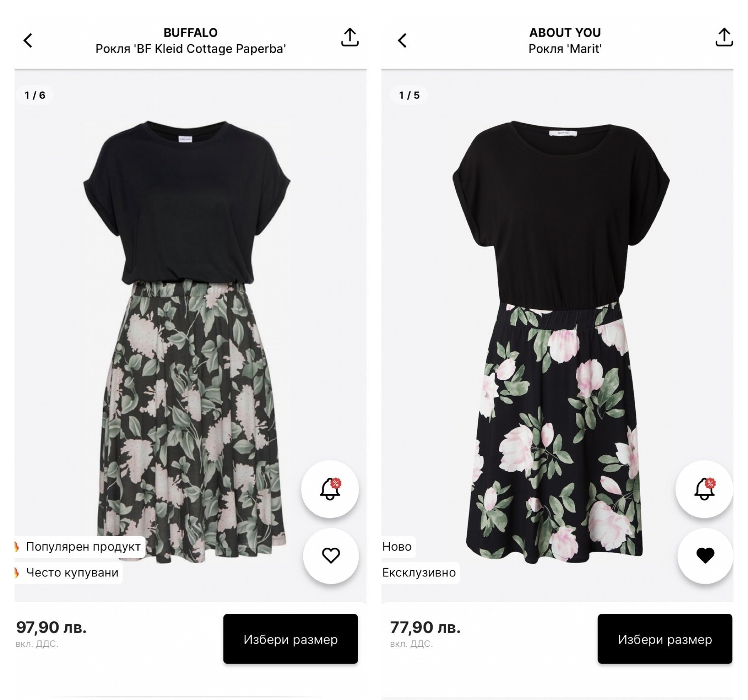
Task: Tap the 1 / 6 image counter
Action: pos(35,95)
